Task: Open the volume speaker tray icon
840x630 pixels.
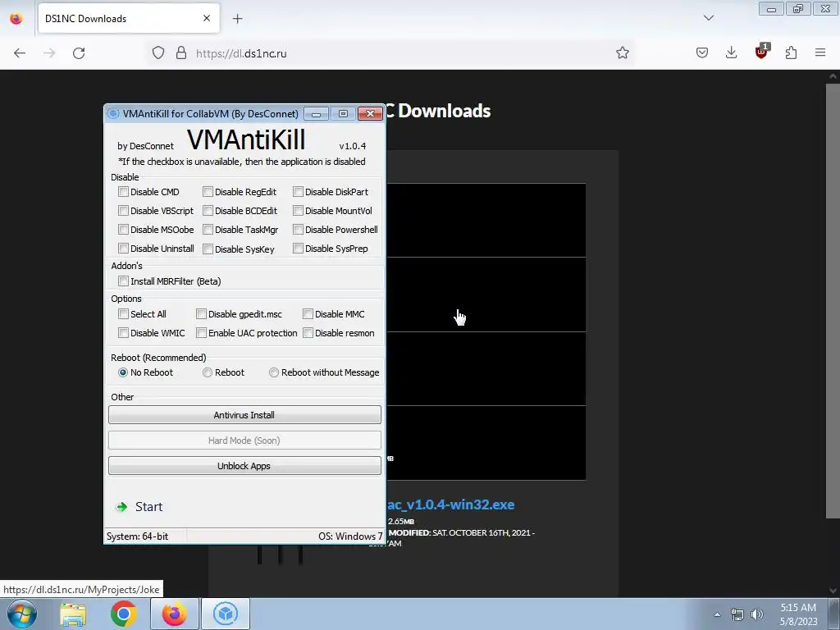Action: 756,614
